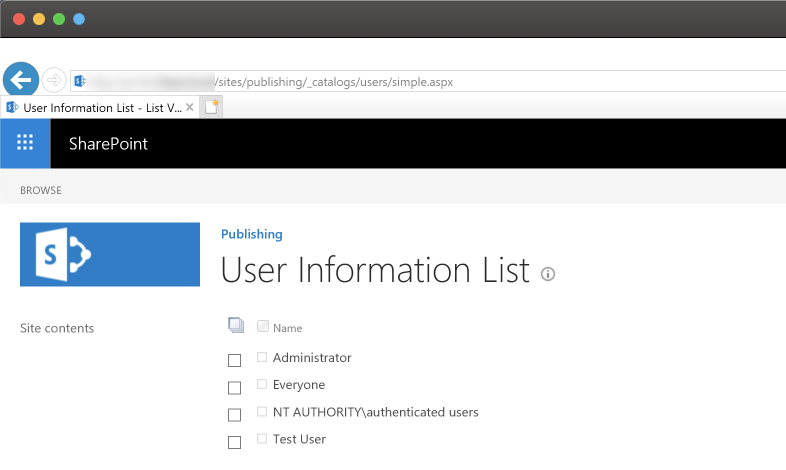Open NT AUTHORITY\authenticated users entry

(375, 412)
